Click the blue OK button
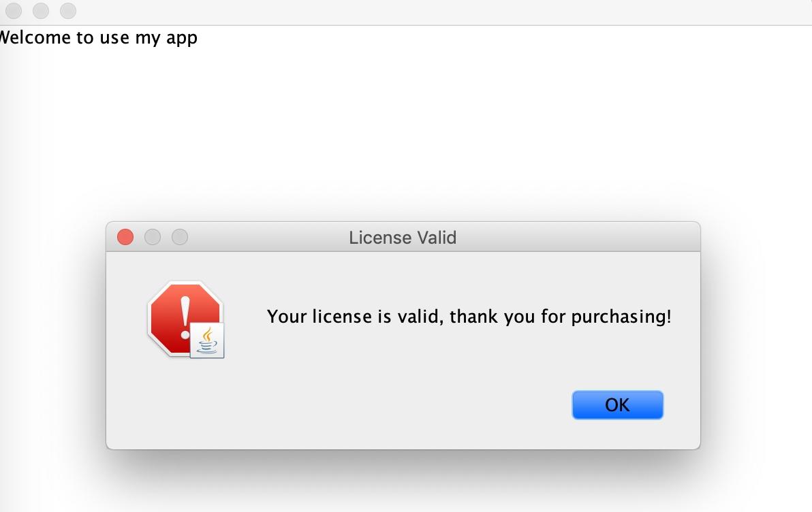Screen dimensions: 812x512 pos(617,405)
